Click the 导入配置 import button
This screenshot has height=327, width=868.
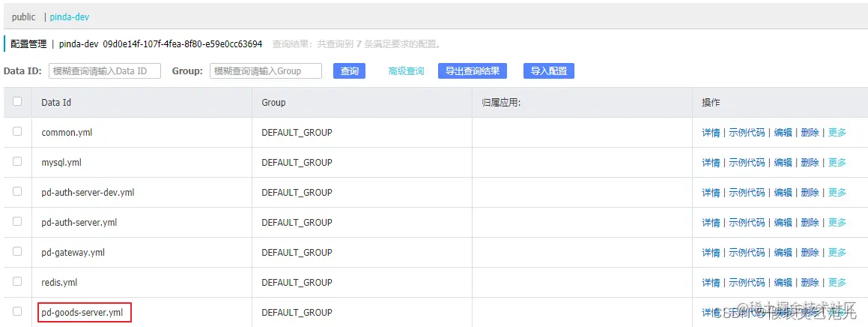[x=549, y=71]
